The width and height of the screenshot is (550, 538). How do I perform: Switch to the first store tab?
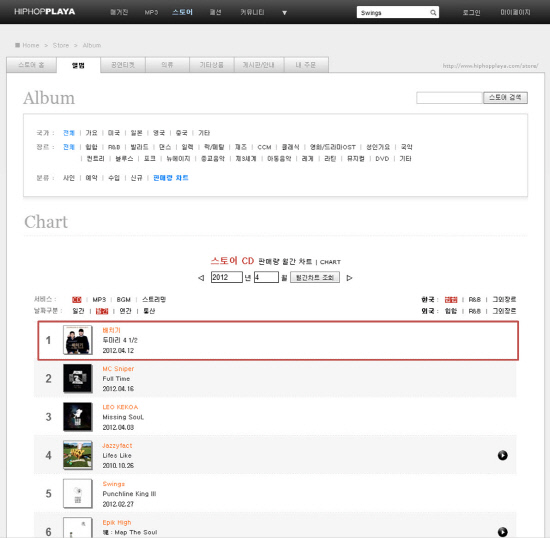coord(32,65)
